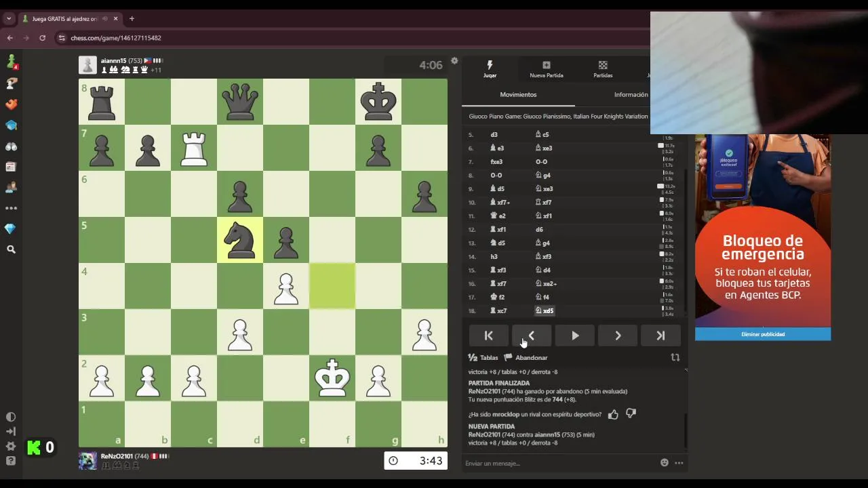The width and height of the screenshot is (868, 488).
Task: Go to the first move
Action: point(488,335)
